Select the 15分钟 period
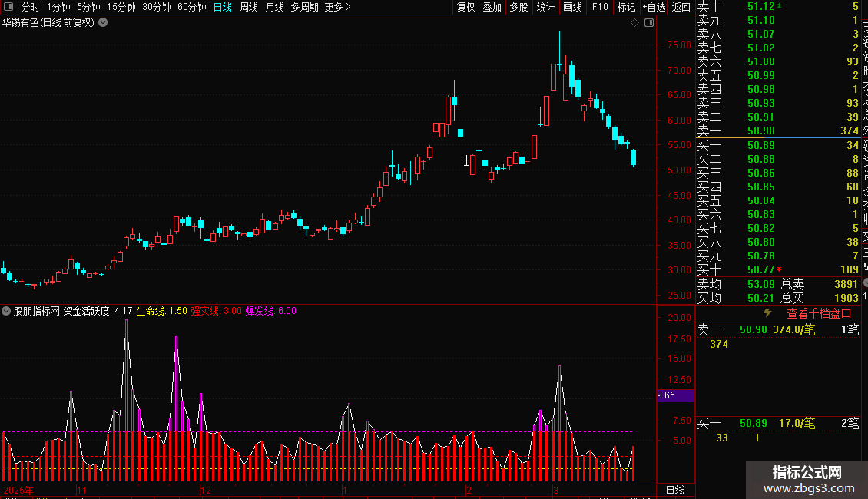Image resolution: width=868 pixels, height=499 pixels. pos(121,7)
